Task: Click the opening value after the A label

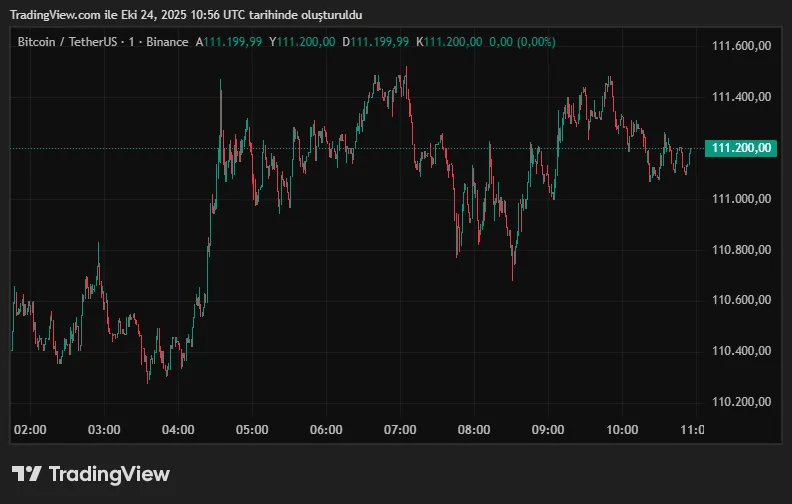Action: [x=233, y=42]
